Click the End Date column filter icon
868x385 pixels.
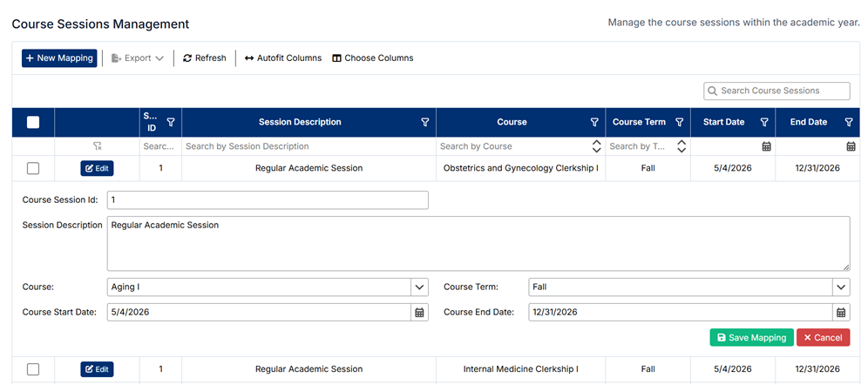[x=849, y=123]
